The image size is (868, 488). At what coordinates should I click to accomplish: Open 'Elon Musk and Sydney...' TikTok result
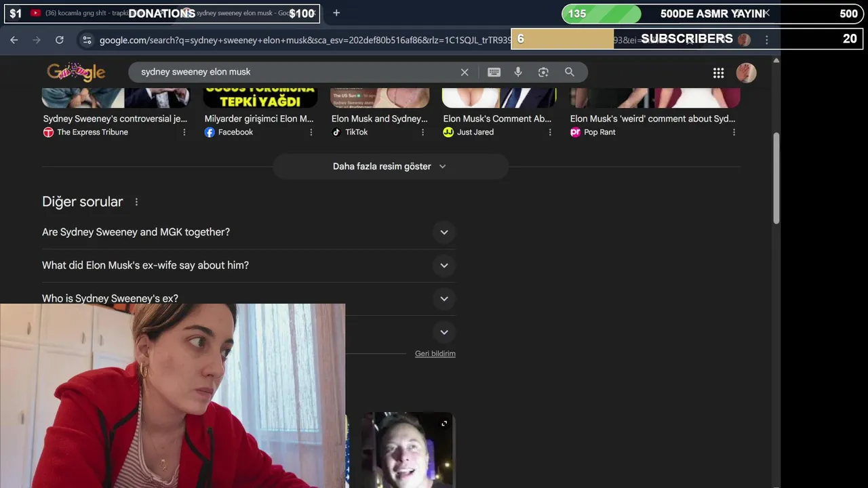(x=380, y=119)
